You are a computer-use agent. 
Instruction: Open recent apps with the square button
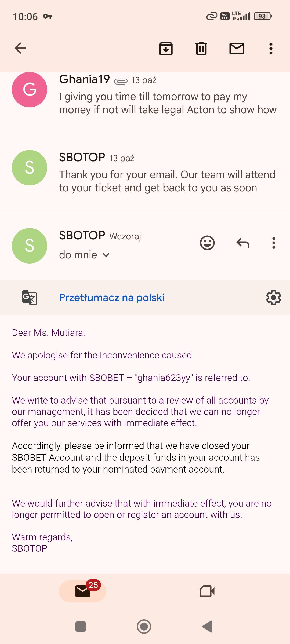[x=81, y=627]
